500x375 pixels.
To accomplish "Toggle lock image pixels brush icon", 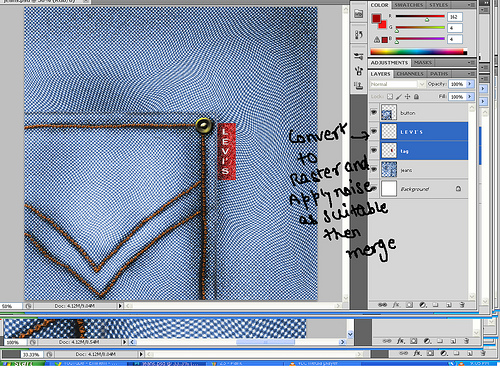I will coord(399,97).
